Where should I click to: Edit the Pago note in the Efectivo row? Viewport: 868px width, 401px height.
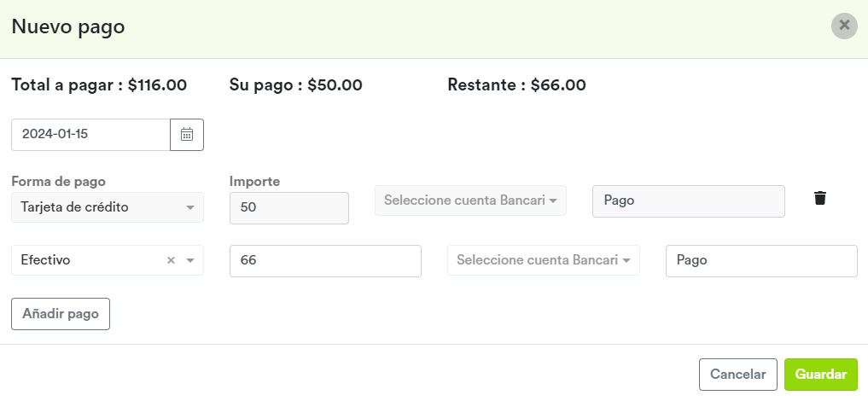[x=761, y=260]
